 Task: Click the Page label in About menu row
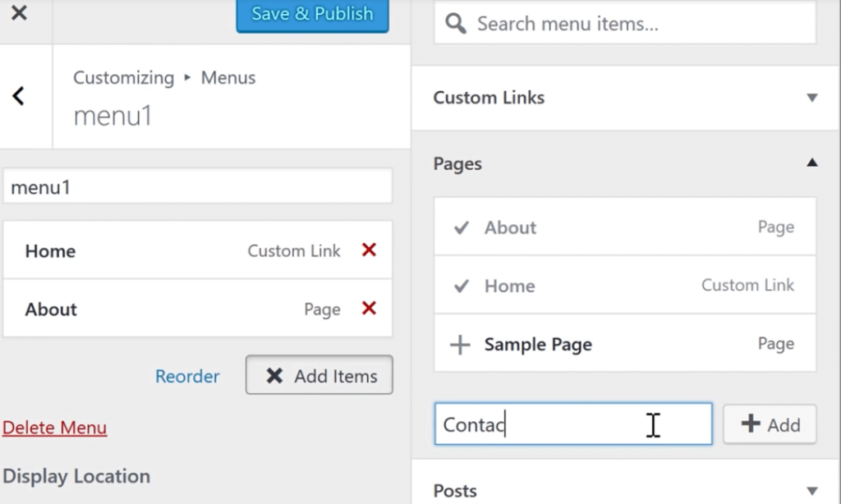322,309
